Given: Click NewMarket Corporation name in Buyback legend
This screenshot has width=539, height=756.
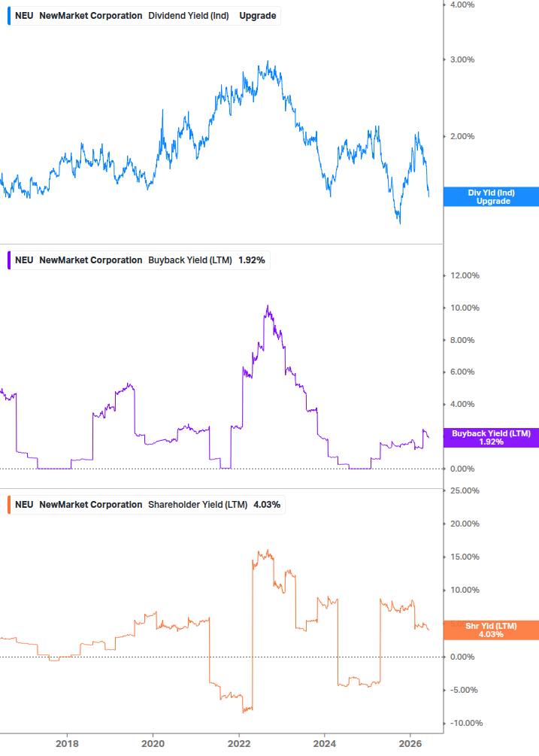Looking at the screenshot, I should tap(90, 260).
